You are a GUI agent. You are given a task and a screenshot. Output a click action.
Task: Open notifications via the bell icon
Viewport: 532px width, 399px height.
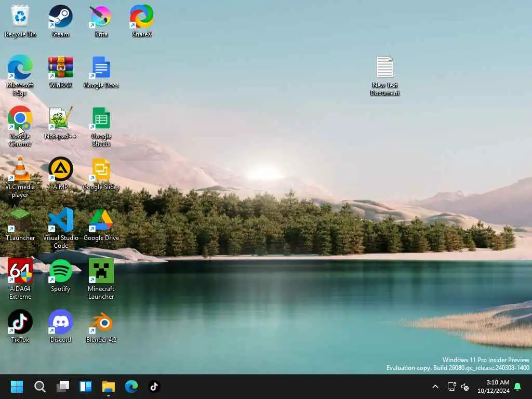tap(518, 387)
